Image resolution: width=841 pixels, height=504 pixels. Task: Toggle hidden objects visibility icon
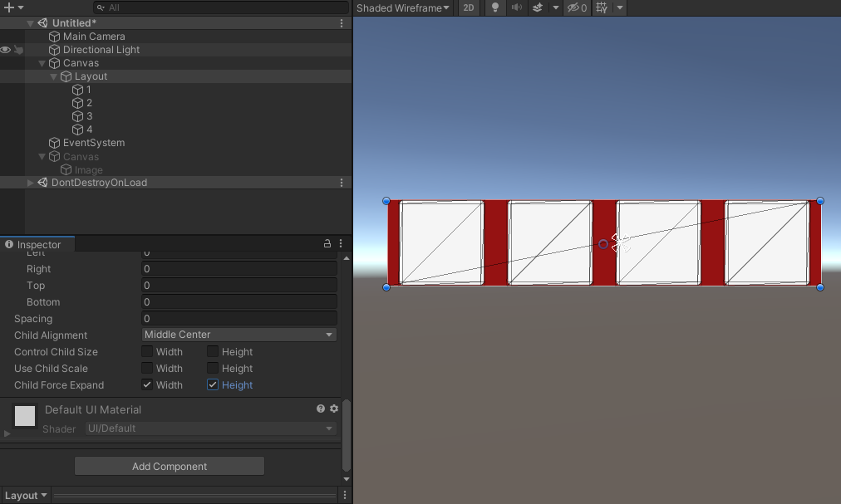(577, 7)
